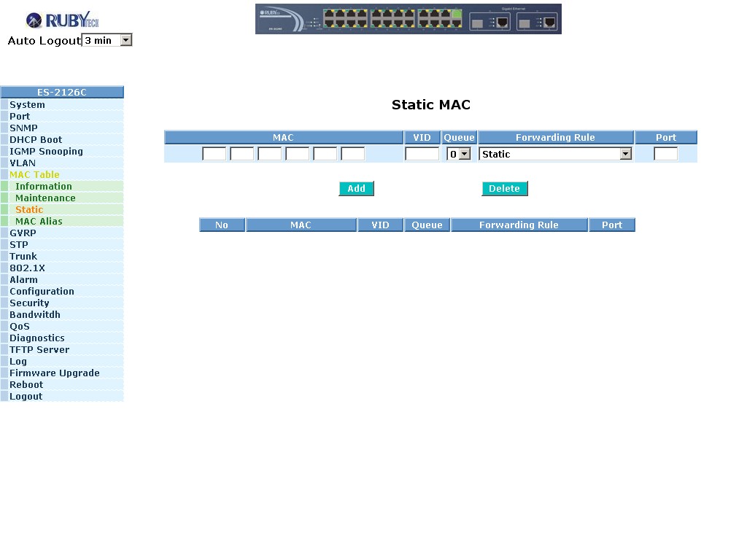Open the TFTP Server menu
Screen dimensions: 747x560
[63, 350]
